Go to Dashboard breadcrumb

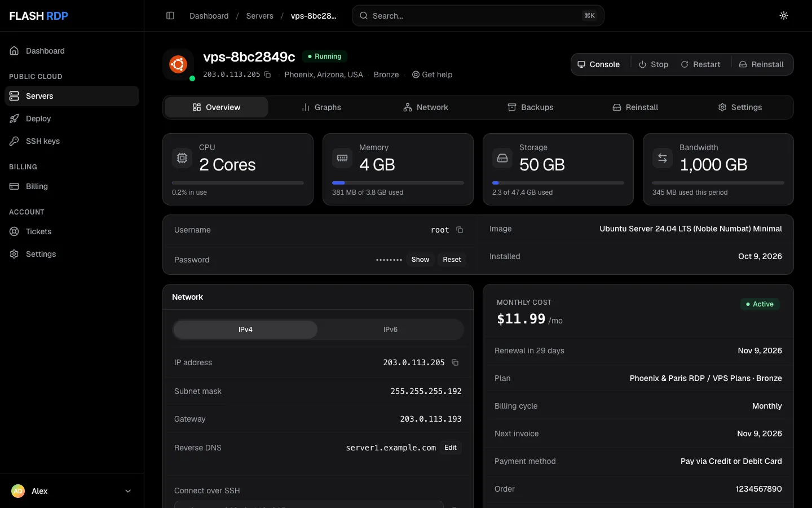(209, 16)
